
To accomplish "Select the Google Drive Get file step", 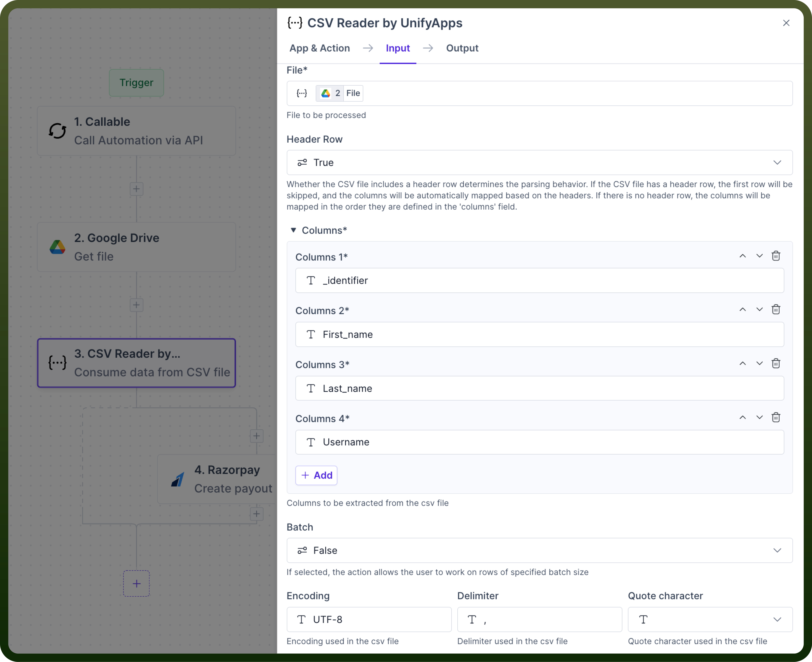I will [x=137, y=247].
